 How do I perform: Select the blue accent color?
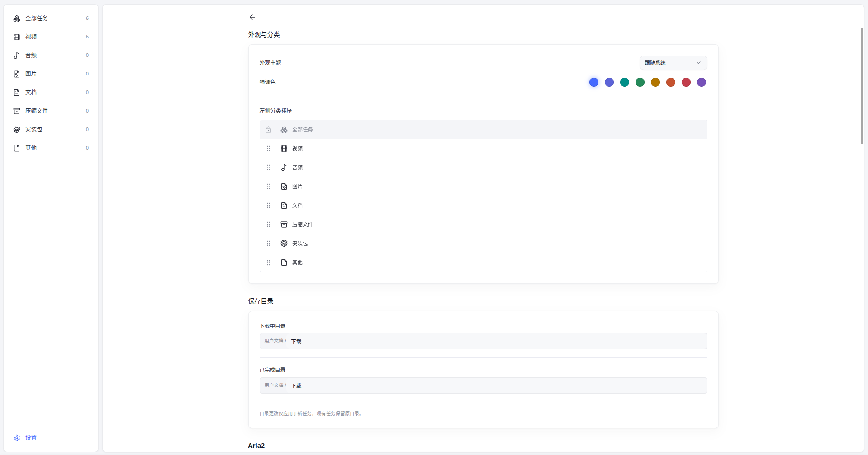click(594, 82)
